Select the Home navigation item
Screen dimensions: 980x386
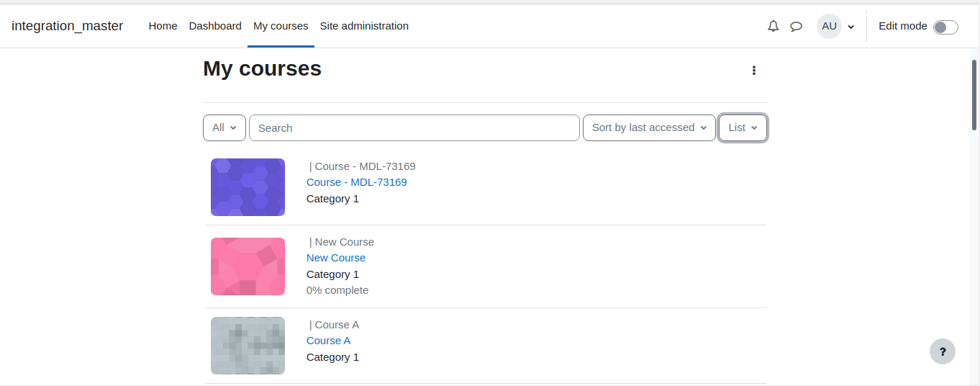163,26
